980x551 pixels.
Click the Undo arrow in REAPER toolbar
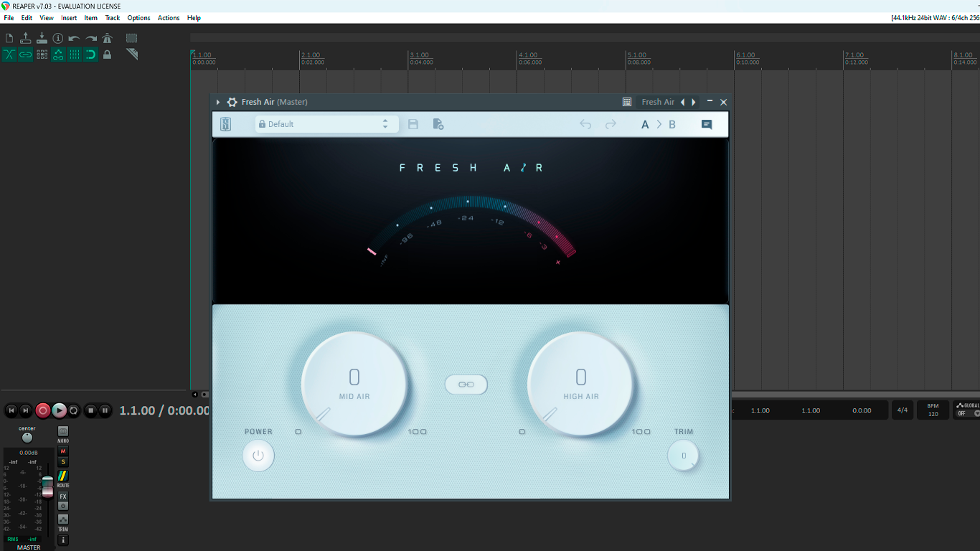click(x=75, y=38)
